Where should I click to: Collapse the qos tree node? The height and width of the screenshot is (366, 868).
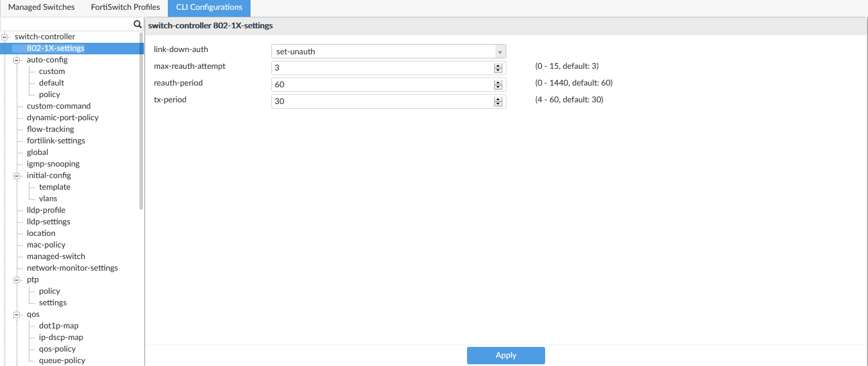coord(17,315)
